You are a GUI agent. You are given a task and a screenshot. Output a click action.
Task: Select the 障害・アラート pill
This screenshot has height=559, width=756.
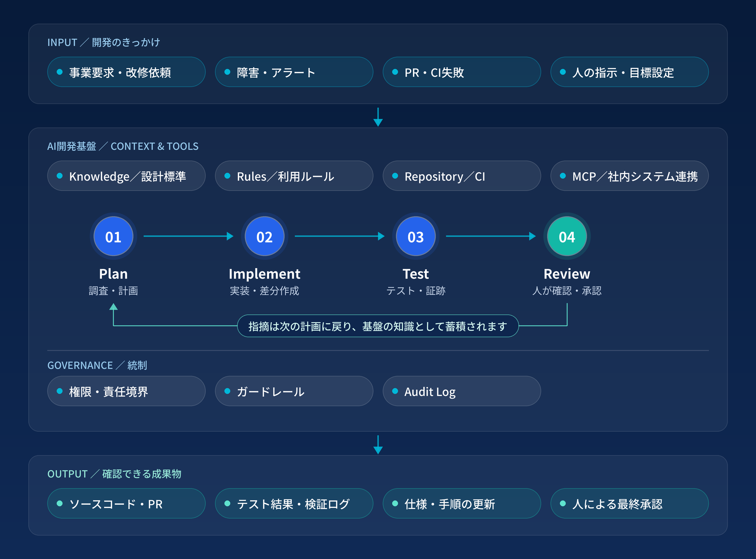[x=294, y=72]
